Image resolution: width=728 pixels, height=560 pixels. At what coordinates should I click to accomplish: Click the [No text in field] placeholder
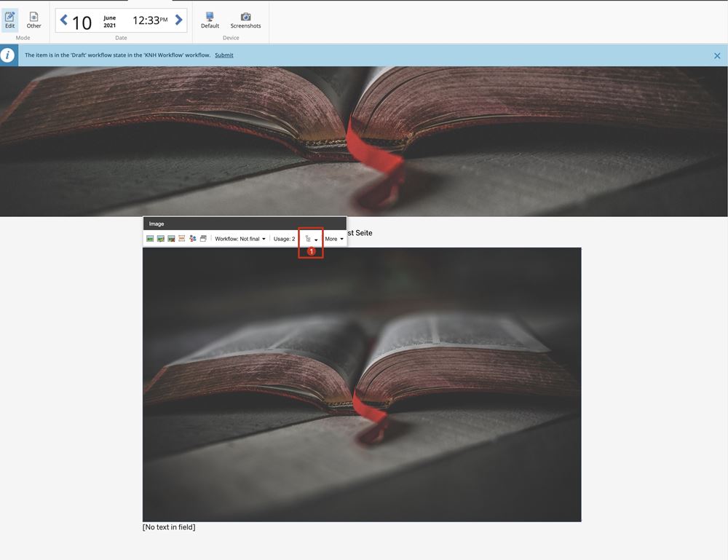(x=169, y=527)
